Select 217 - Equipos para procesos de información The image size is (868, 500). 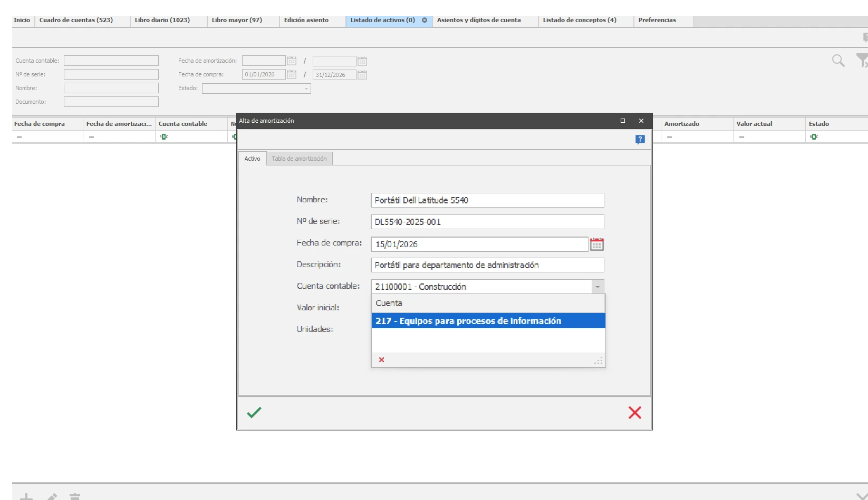click(467, 321)
